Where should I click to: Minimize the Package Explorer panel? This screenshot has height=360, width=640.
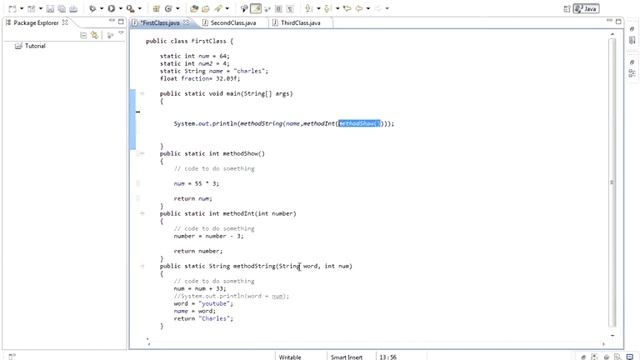coord(112,21)
